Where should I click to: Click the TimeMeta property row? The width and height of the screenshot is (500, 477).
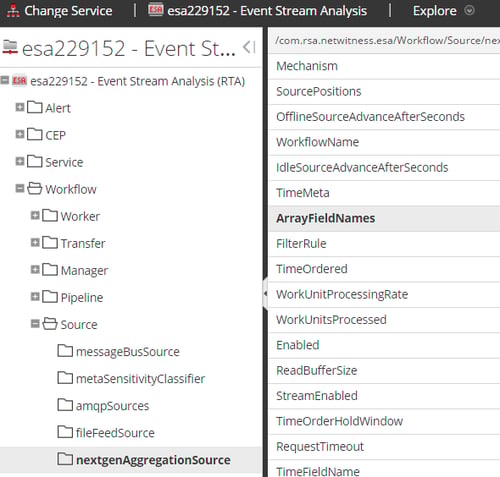point(384,193)
